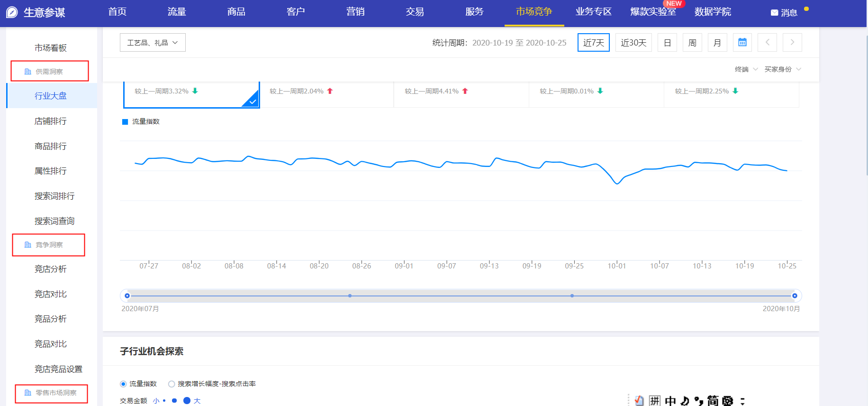Click the 拼 pinyin input mode icon
868x406 pixels.
coord(655,401)
